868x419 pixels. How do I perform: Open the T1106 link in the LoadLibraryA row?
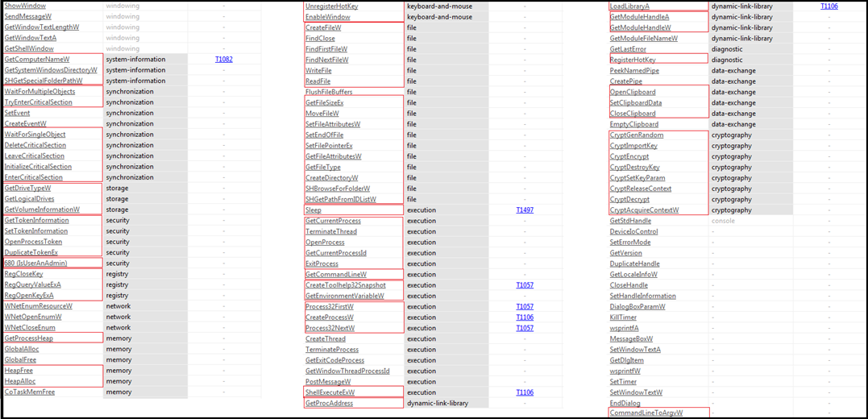829,6
